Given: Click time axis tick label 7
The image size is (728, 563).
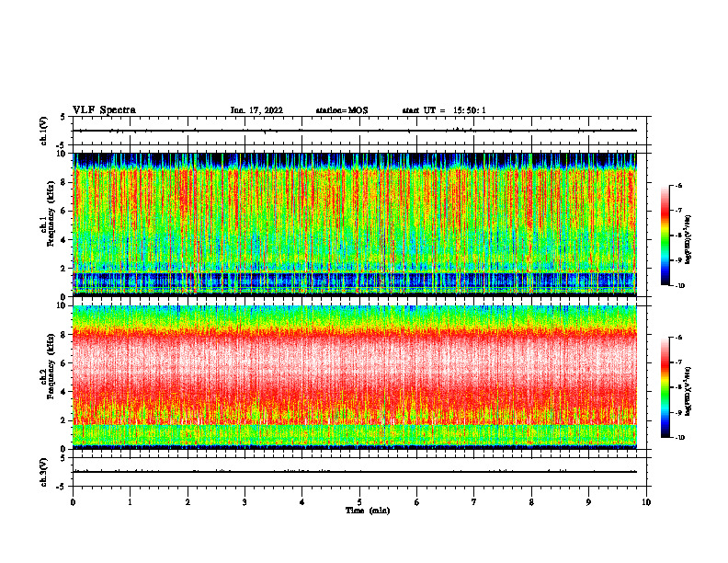Looking at the screenshot, I should tap(474, 502).
